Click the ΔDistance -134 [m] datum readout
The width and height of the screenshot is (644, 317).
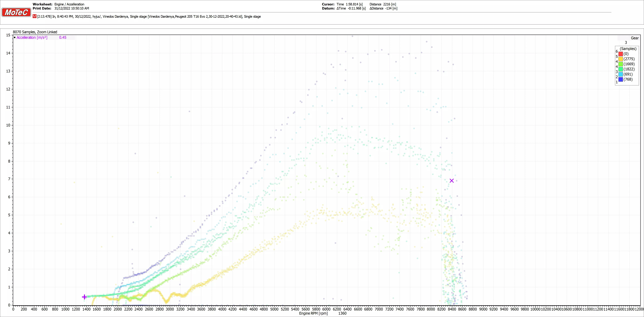(x=383, y=8)
